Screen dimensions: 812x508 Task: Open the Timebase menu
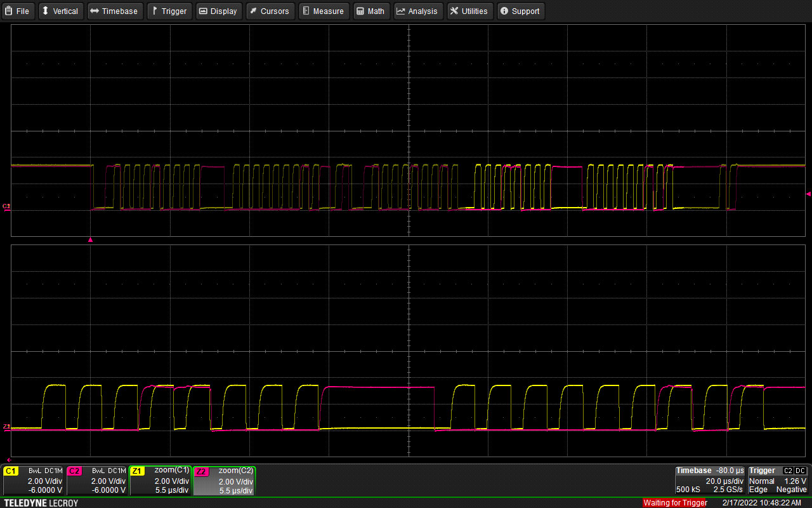[x=114, y=11]
